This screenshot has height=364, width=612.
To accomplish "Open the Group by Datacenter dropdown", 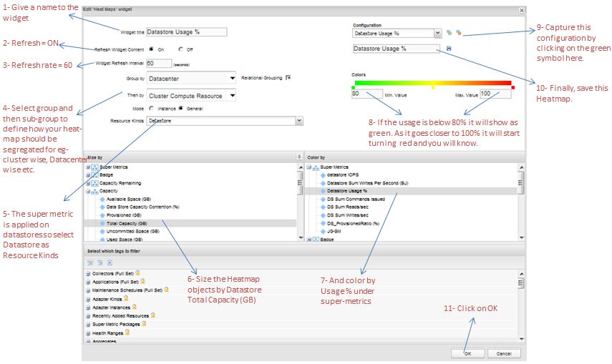I will point(232,78).
